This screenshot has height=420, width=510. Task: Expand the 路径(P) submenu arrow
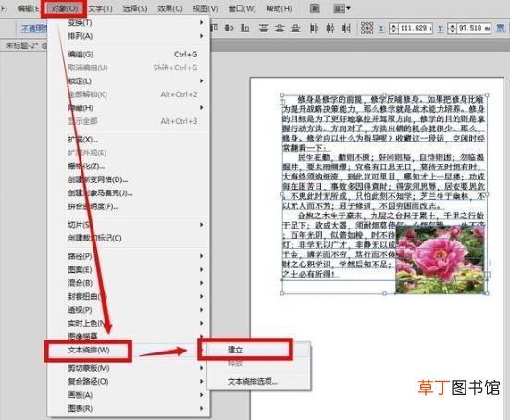202,256
